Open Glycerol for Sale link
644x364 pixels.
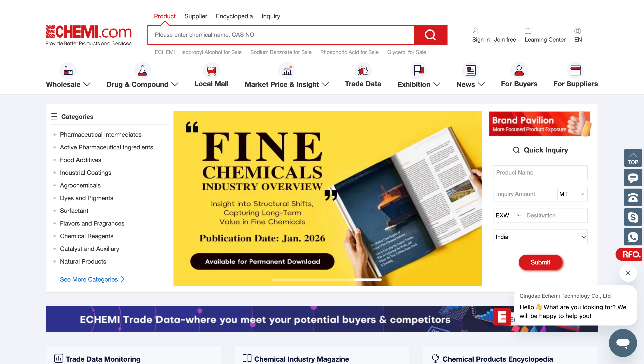pyautogui.click(x=407, y=52)
